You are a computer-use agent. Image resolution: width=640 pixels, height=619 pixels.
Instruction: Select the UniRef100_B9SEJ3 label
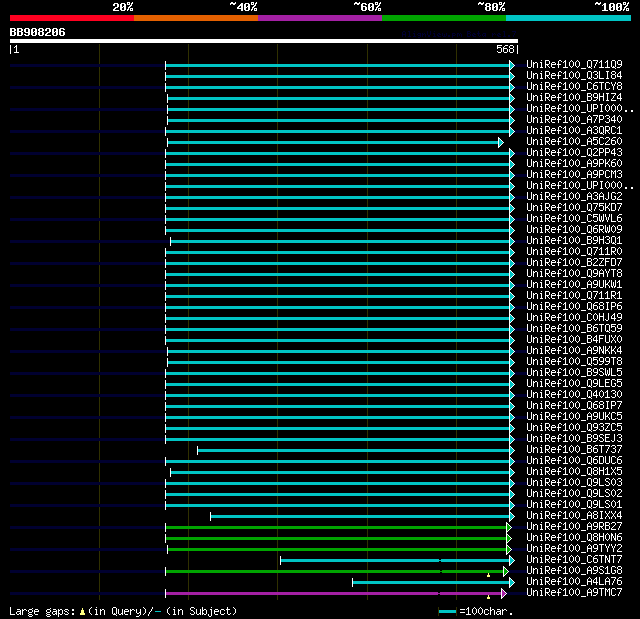click(x=574, y=439)
